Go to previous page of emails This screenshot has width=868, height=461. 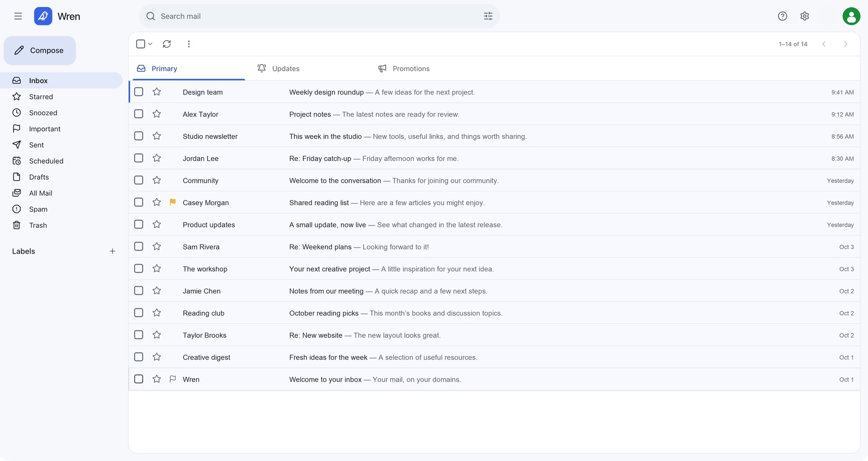tap(824, 44)
